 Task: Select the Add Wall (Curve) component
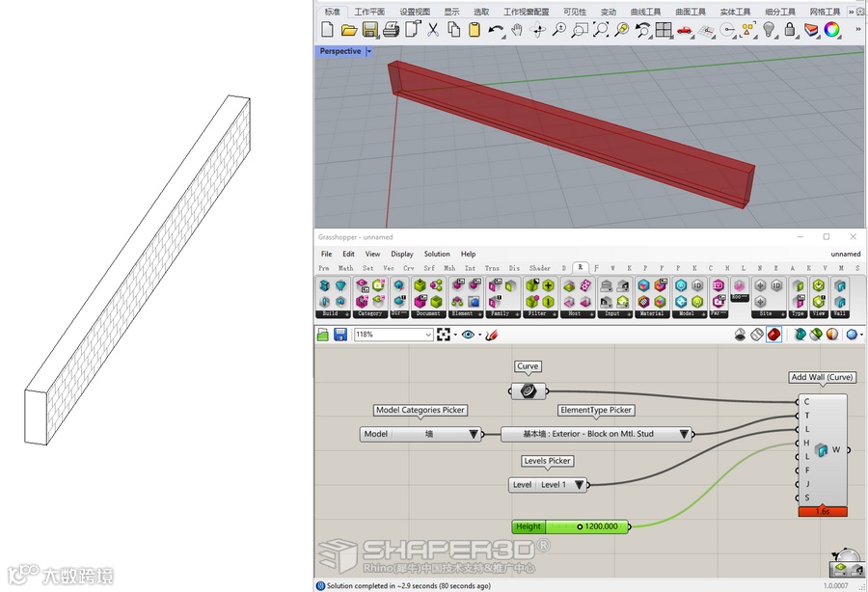(823, 449)
